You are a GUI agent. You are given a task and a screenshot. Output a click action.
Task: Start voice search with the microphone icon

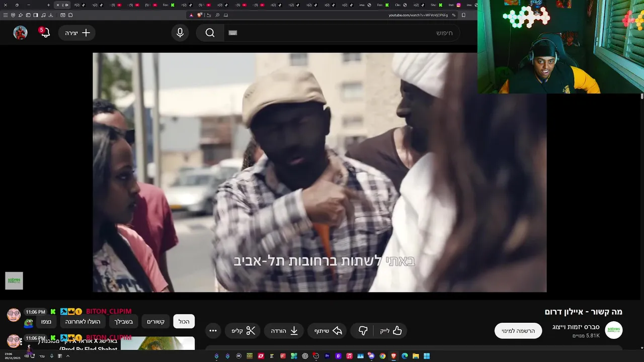[x=180, y=33]
